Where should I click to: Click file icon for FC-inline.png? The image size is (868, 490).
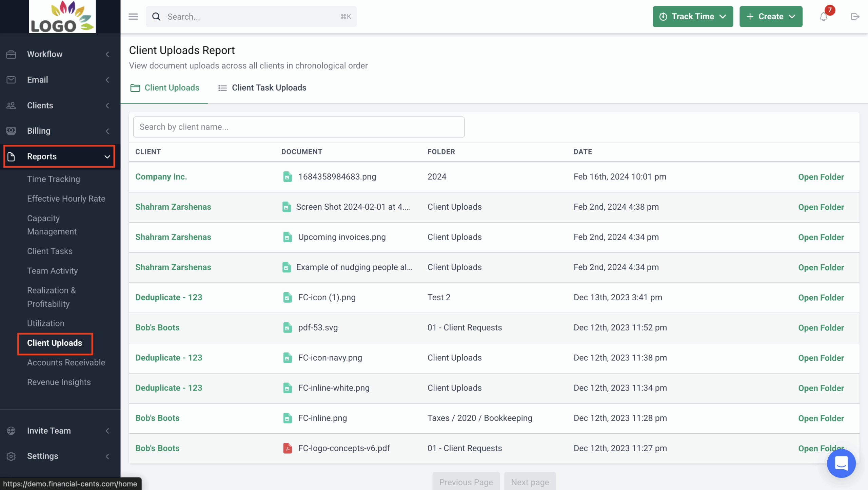click(287, 418)
